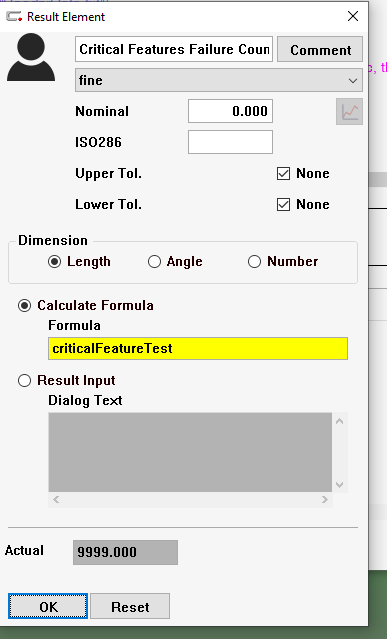Focus the Nominal value field
This screenshot has height=639, width=387.
click(230, 111)
